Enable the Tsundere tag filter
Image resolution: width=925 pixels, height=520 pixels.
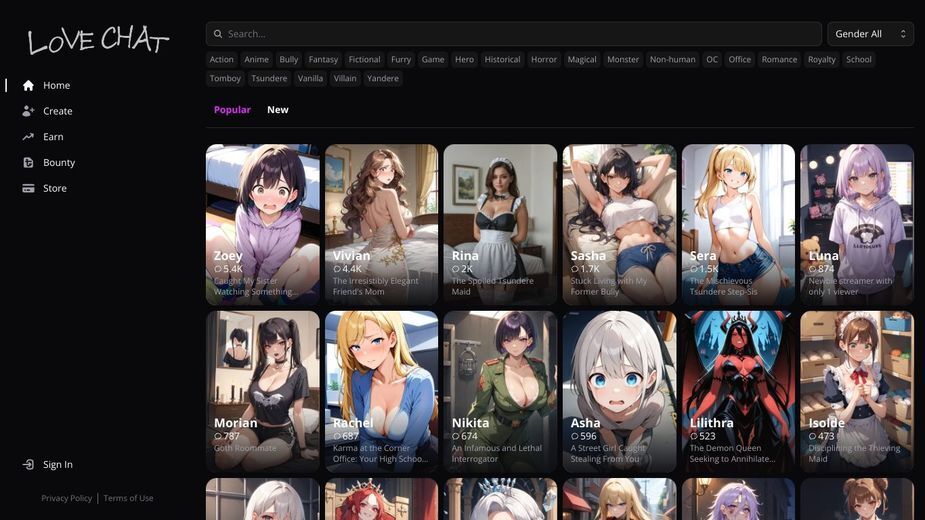269,79
